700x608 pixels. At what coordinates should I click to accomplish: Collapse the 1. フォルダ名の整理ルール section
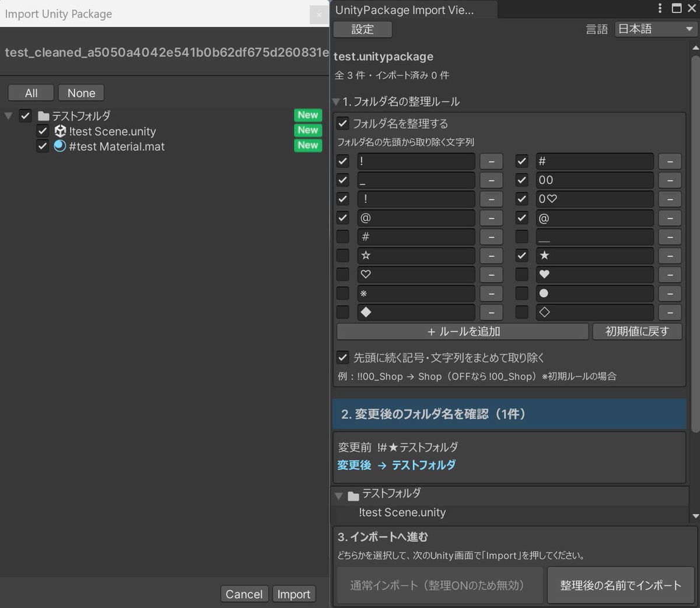[x=336, y=101]
